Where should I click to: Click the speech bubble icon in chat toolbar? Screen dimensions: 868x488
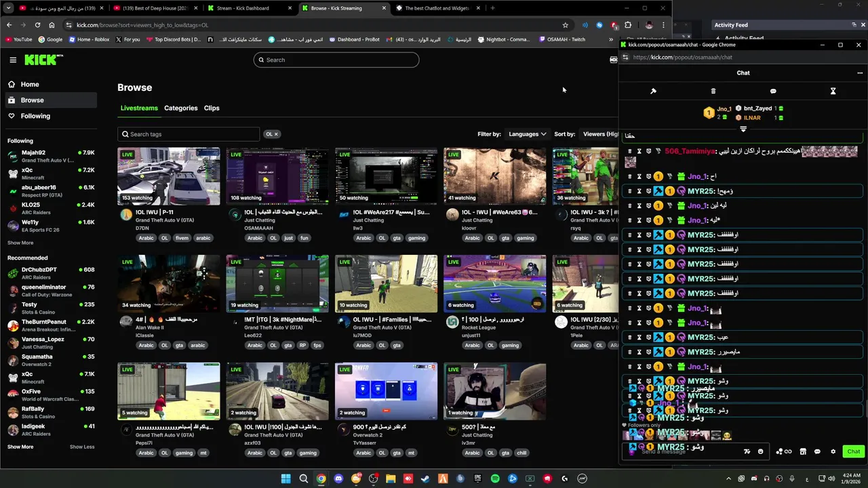(x=773, y=91)
